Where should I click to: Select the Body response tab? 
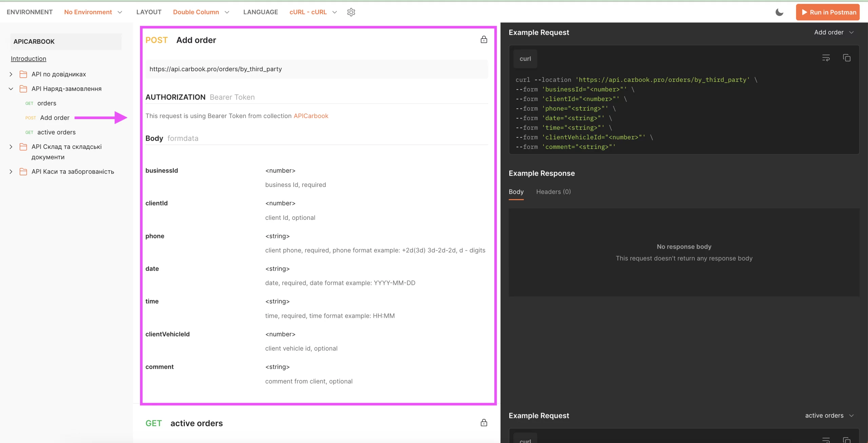click(x=516, y=192)
